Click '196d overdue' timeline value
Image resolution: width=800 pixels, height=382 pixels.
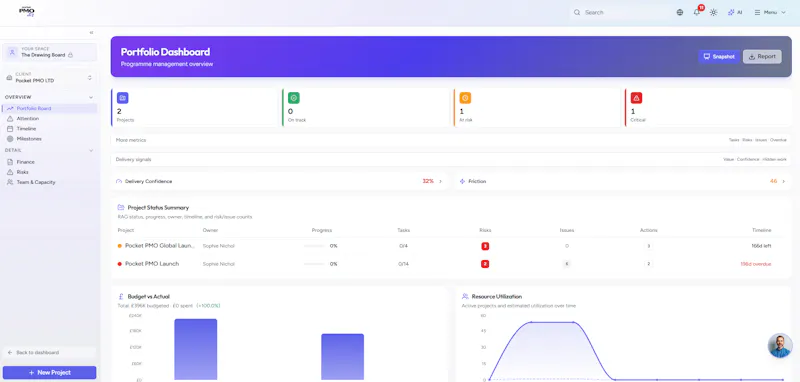756,264
